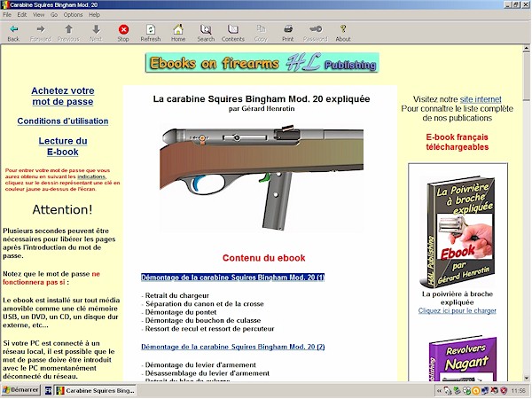Viewport: 532px width, 399px height.
Task: Click 'Démontage du bouchon de culasse' line
Action: pyautogui.click(x=203, y=320)
